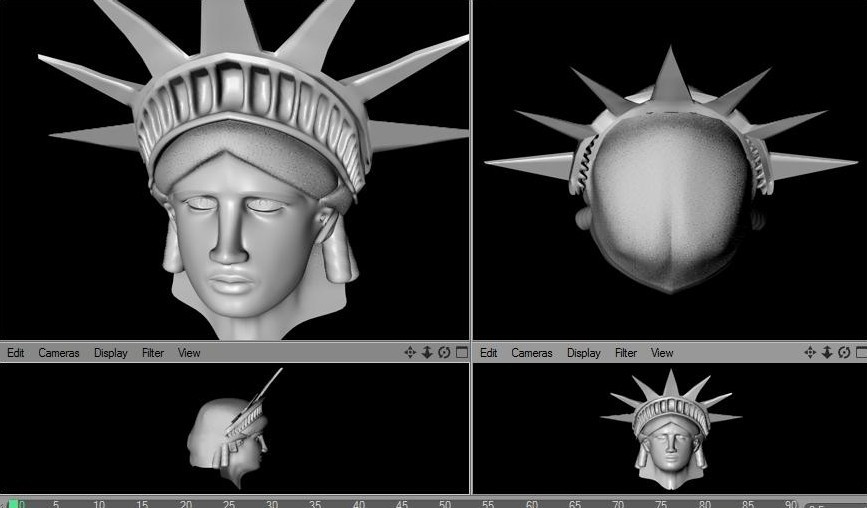
Task: Click the move-camera icon of the small front-view viewport
Action: (x=810, y=352)
